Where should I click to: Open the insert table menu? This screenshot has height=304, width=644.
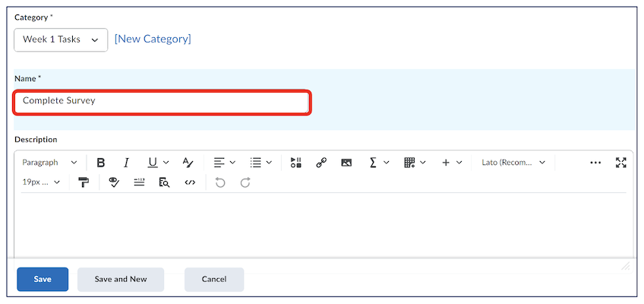tap(415, 163)
